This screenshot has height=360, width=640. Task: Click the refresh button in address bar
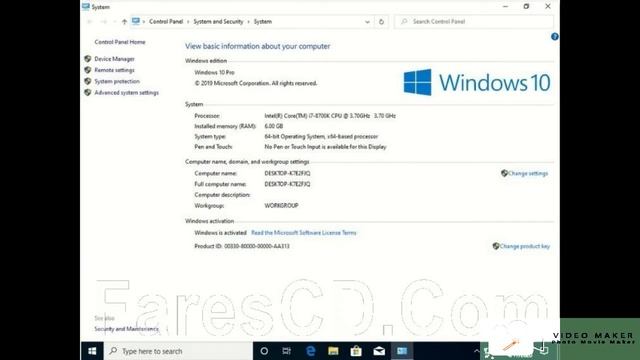click(x=381, y=22)
